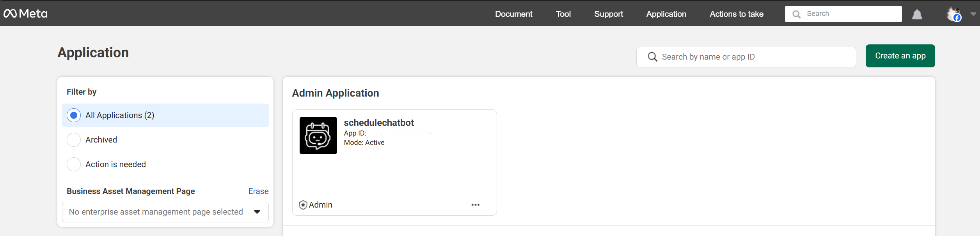The width and height of the screenshot is (980, 236).
Task: Select the Action is needed filter
Action: pyautogui.click(x=74, y=164)
